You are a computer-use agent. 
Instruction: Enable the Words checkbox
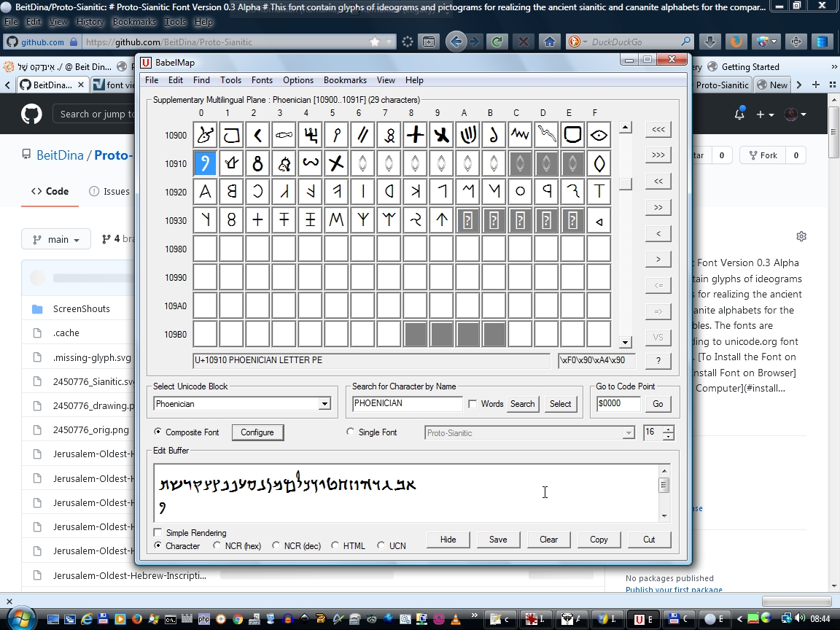coord(472,404)
